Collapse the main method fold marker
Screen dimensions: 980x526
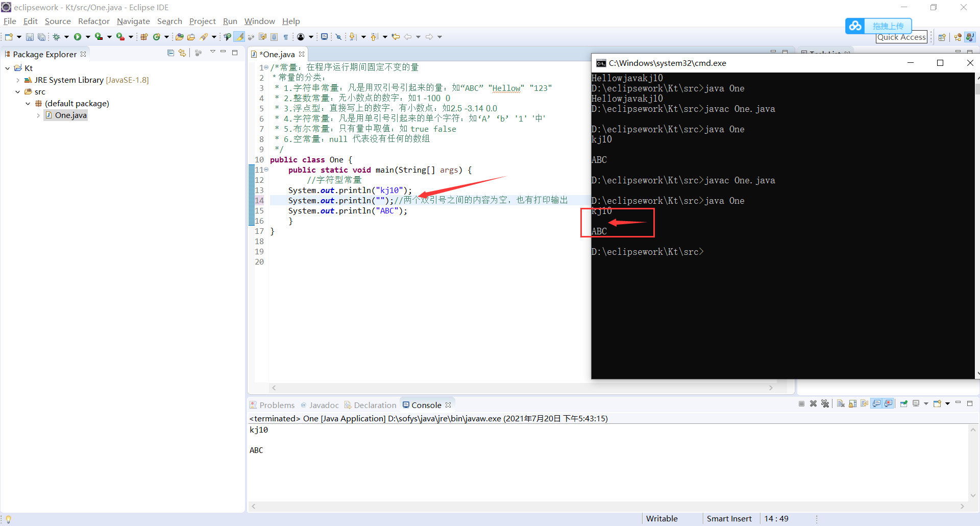[x=266, y=170]
